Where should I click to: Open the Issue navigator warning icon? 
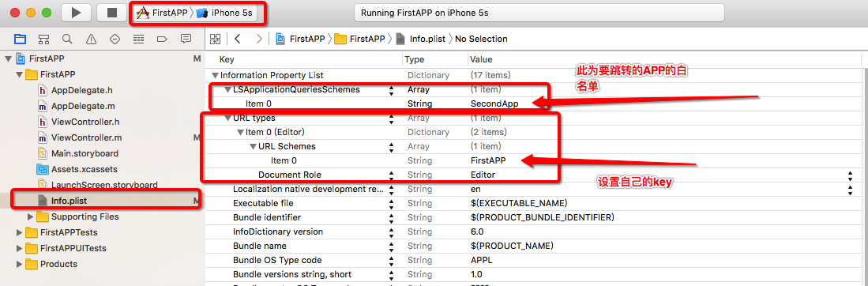point(91,39)
